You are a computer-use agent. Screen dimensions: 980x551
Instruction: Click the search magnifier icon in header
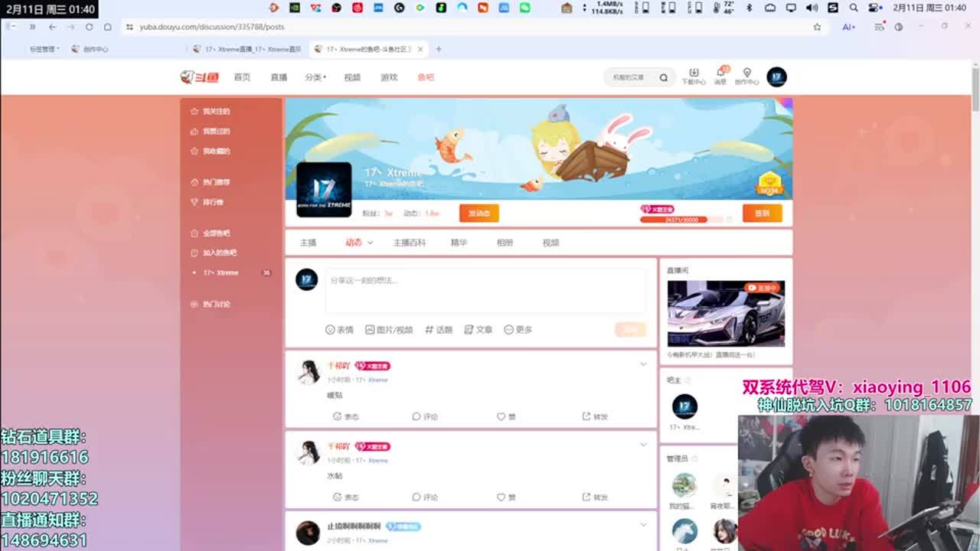click(663, 77)
